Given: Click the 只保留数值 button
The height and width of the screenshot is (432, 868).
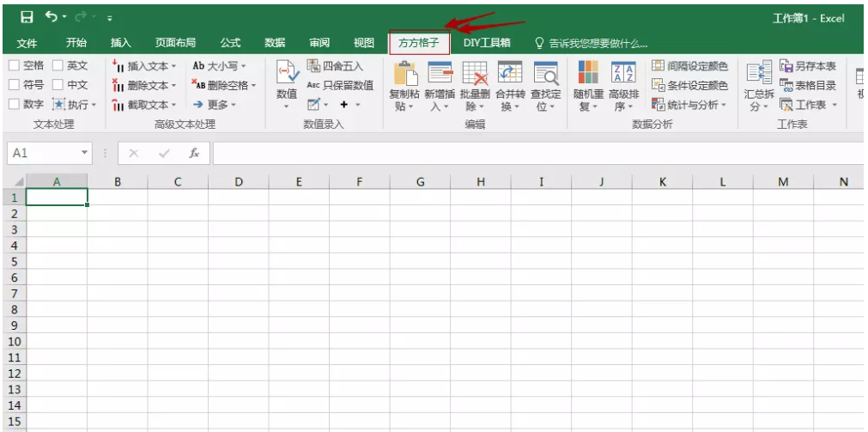Looking at the screenshot, I should click(x=340, y=85).
